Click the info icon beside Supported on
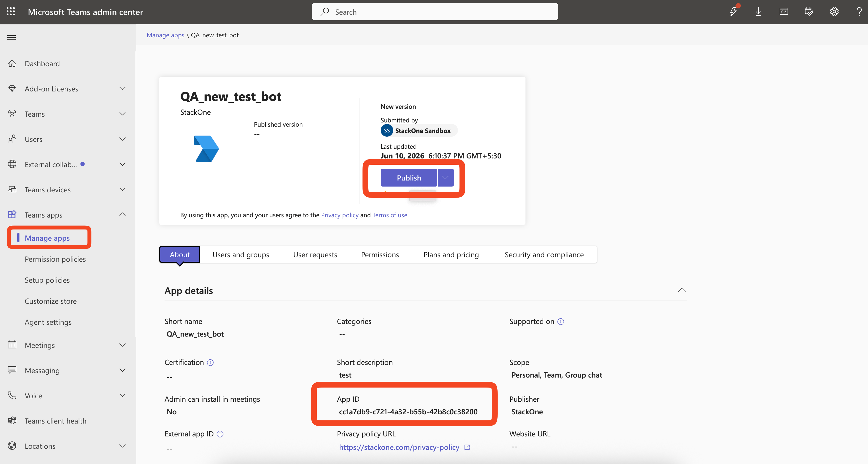 coord(561,322)
